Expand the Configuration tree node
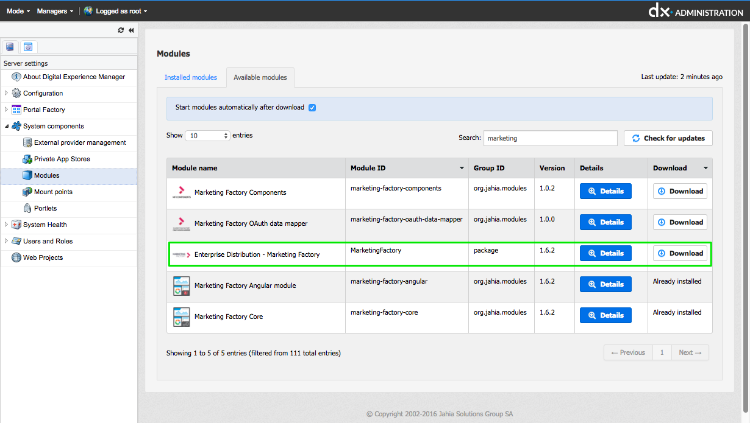750x423 pixels. (x=6, y=93)
